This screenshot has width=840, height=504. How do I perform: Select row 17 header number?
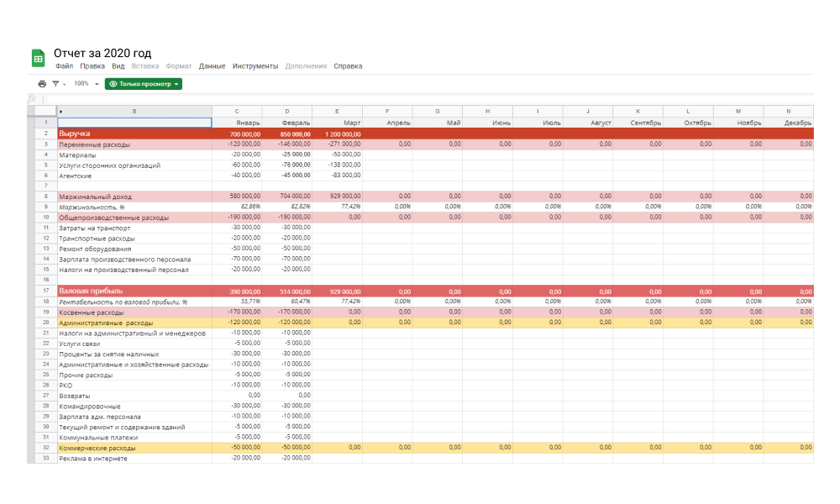tap(46, 291)
